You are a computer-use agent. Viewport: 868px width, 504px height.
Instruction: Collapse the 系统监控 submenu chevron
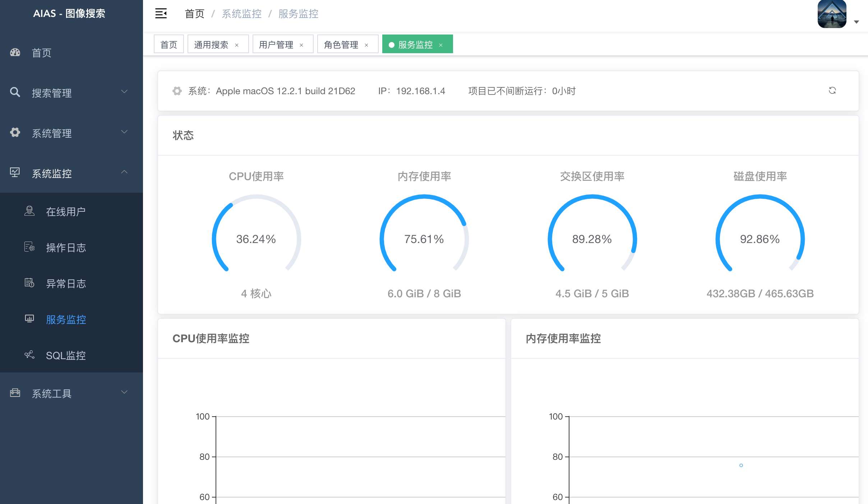tap(124, 172)
